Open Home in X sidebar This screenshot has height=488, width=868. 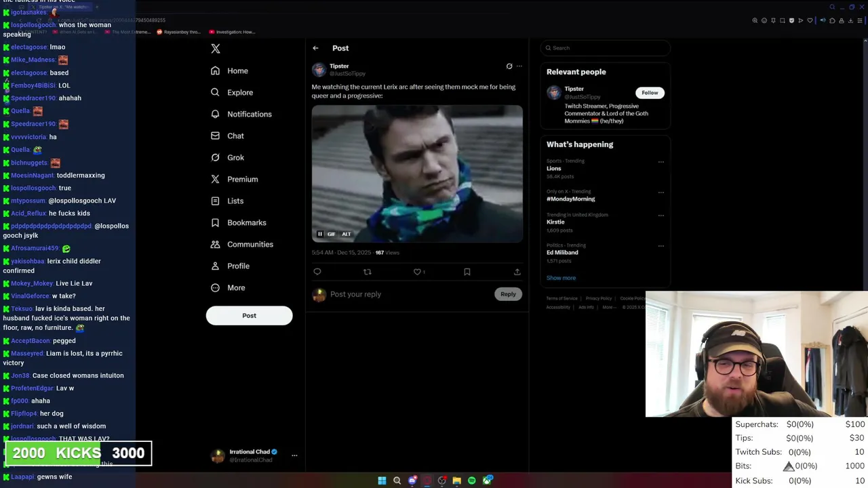pos(229,70)
